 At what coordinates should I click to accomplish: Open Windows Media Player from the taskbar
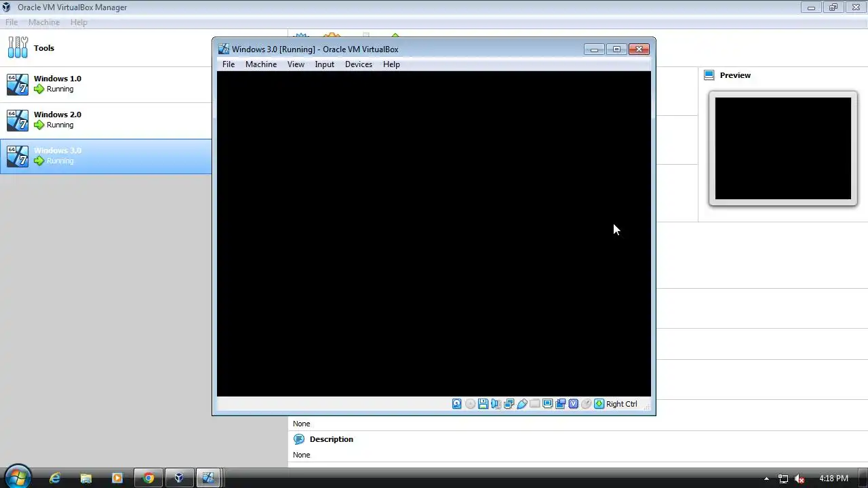[x=117, y=478]
